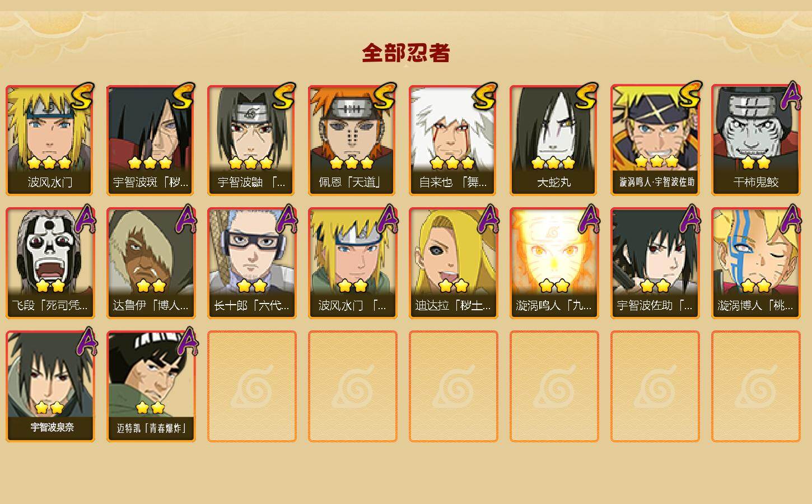Screen dimensions: 812x504
Task: Open the 干柿鬼鲛 A-rank card
Action: pos(755,140)
